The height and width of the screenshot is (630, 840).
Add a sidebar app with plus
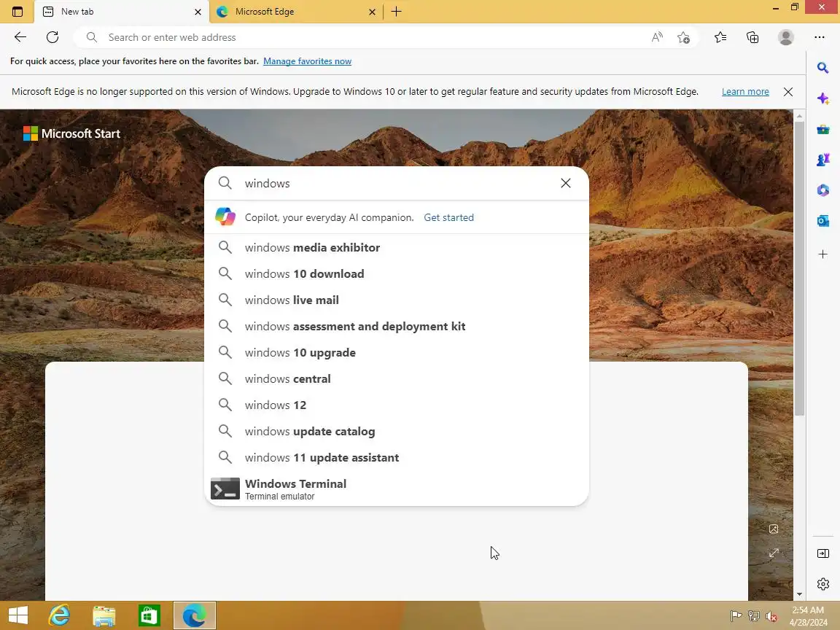[x=822, y=254]
